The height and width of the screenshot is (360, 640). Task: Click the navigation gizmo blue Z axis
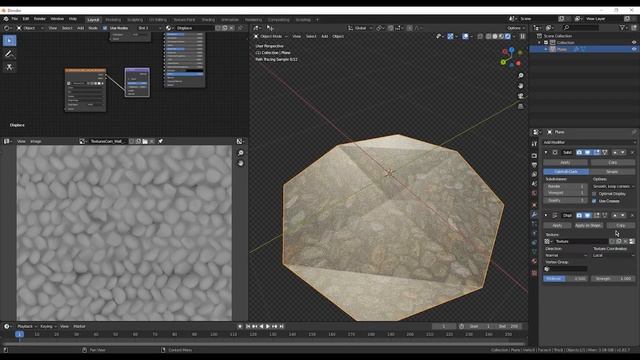512,50
